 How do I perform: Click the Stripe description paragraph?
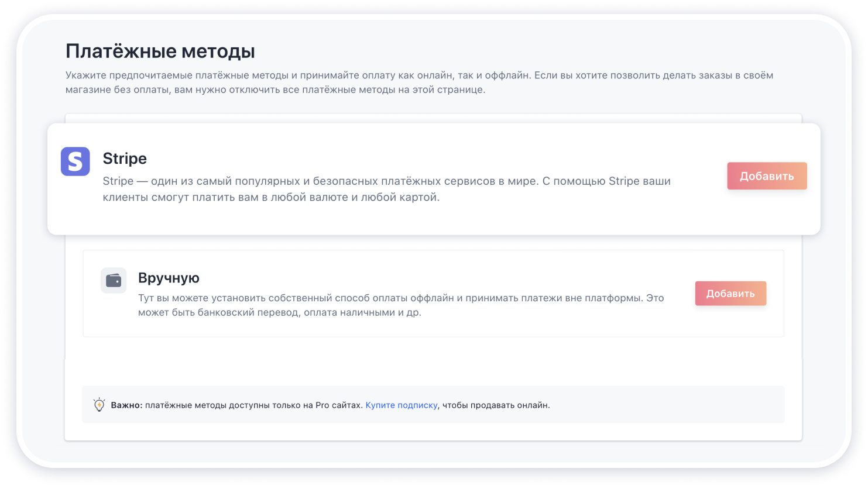[x=386, y=189]
